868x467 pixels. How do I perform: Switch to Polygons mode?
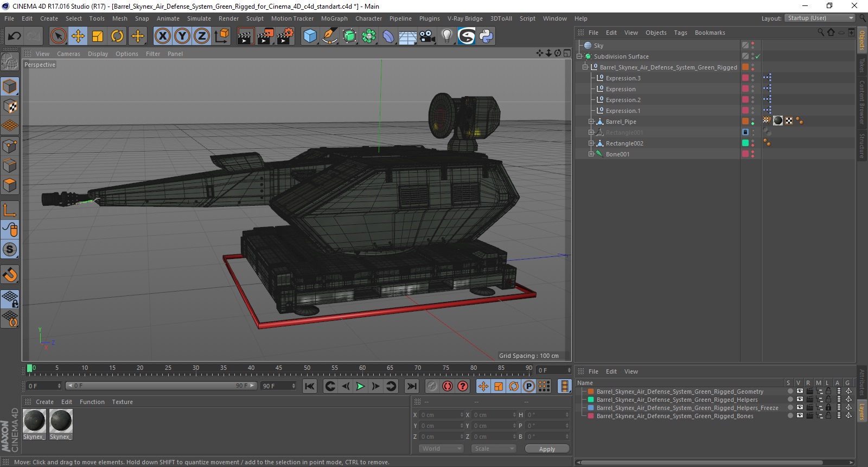(10, 185)
